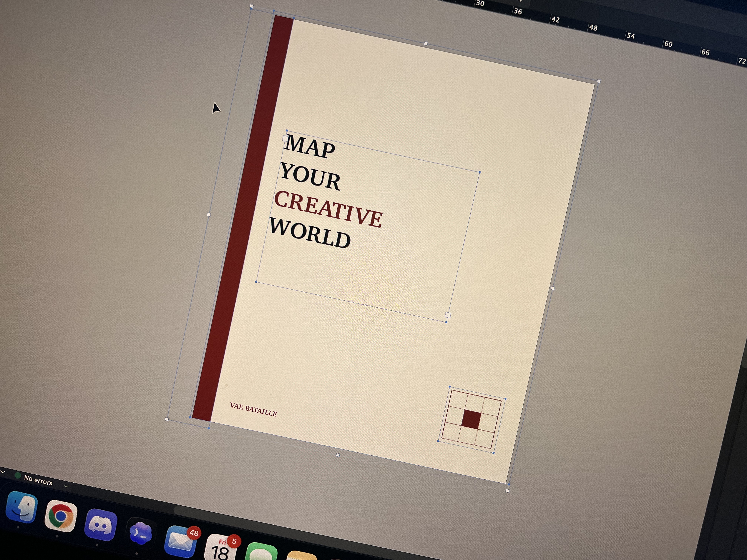Click the green preflight status indicator dot
Screen dimensions: 747x560
point(18,475)
